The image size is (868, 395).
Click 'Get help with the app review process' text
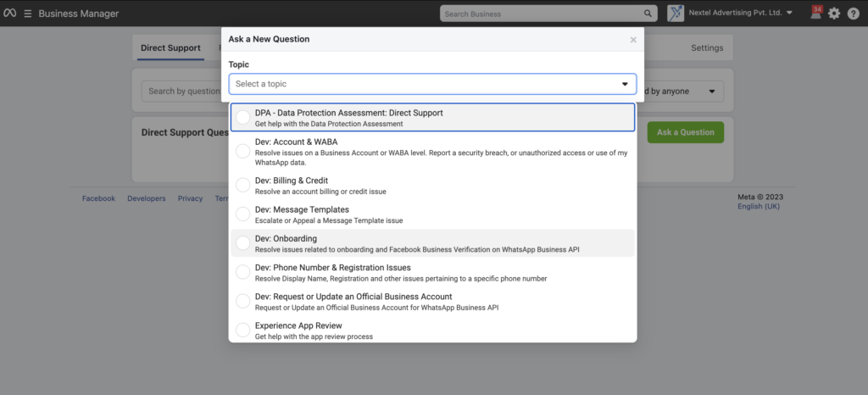[314, 337]
